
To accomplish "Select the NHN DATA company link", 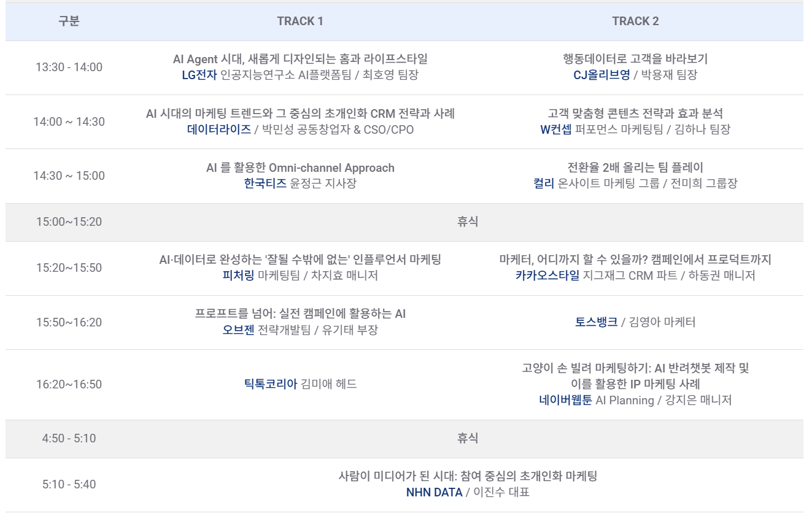I will pos(434,492).
